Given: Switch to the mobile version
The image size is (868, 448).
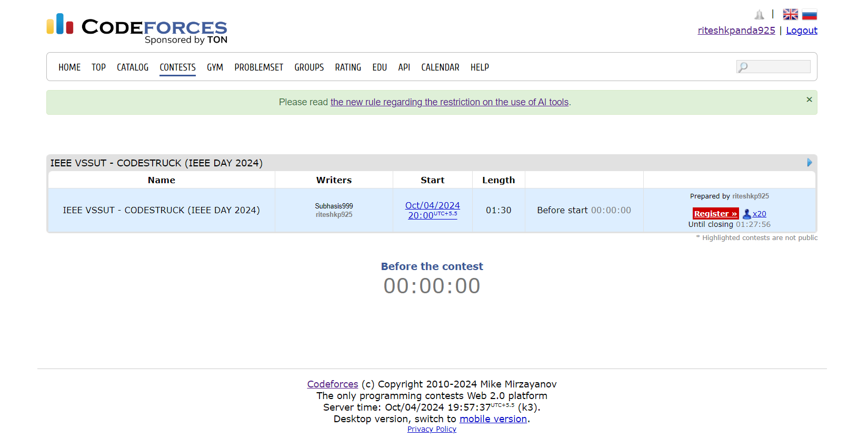Looking at the screenshot, I should click(493, 419).
